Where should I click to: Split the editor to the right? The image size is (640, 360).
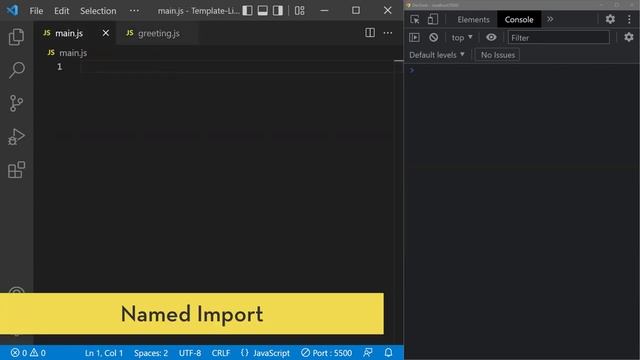coord(370,33)
